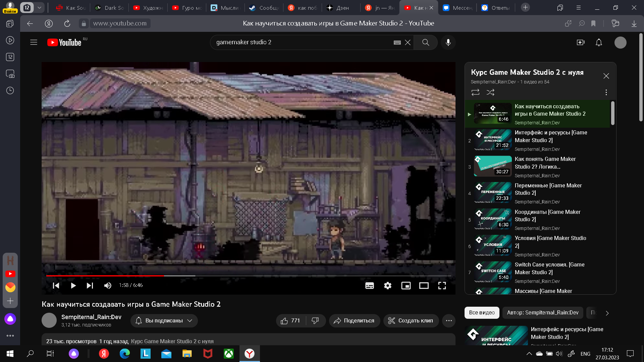Open the Sempiternal_Rain:Dev channel link
The height and width of the screenshot is (362, 644).
tap(91, 317)
